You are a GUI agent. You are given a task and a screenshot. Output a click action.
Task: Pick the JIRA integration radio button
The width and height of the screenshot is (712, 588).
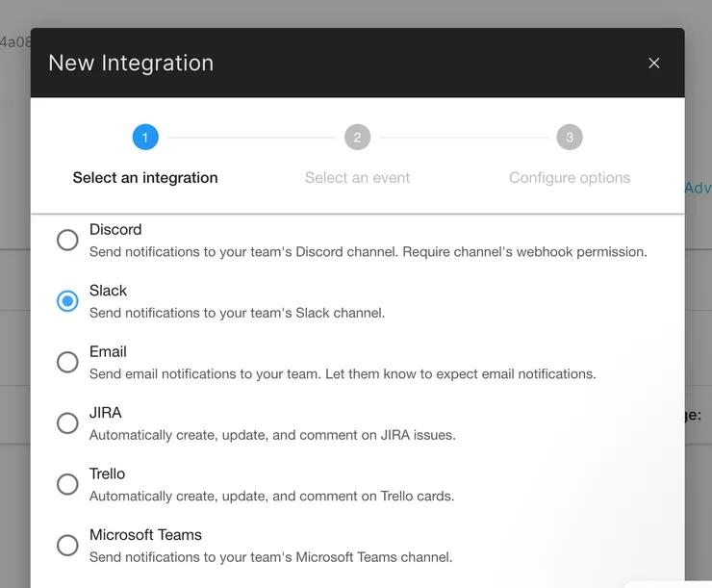pos(67,422)
